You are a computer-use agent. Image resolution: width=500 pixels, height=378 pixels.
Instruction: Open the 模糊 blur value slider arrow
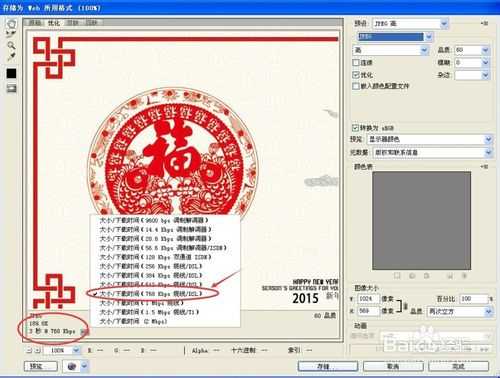point(485,62)
